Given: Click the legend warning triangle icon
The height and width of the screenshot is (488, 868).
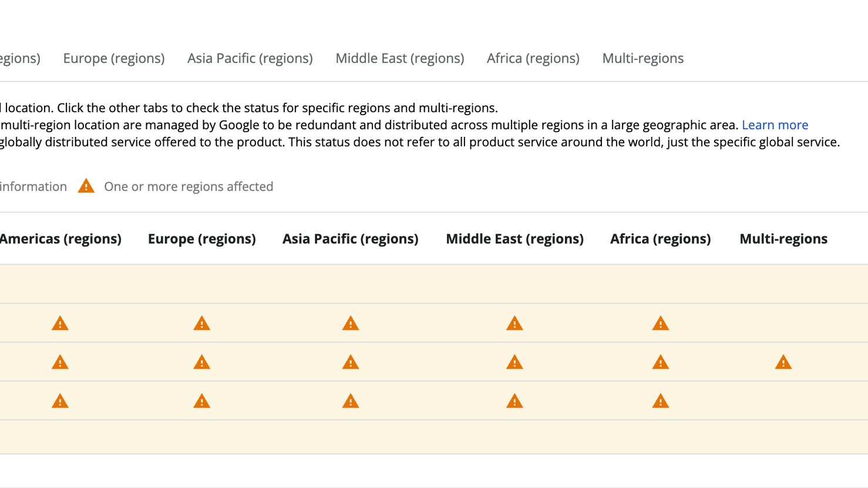Looking at the screenshot, I should [x=86, y=186].
